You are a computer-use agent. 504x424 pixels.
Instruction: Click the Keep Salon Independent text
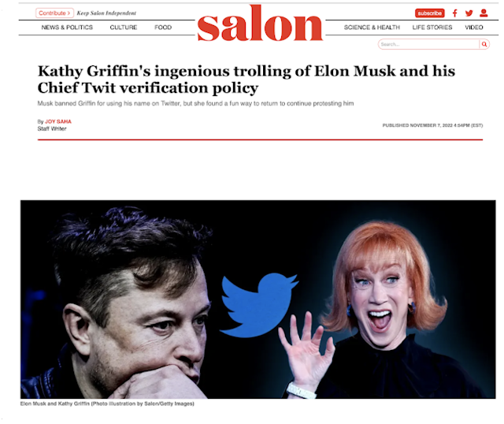(106, 13)
